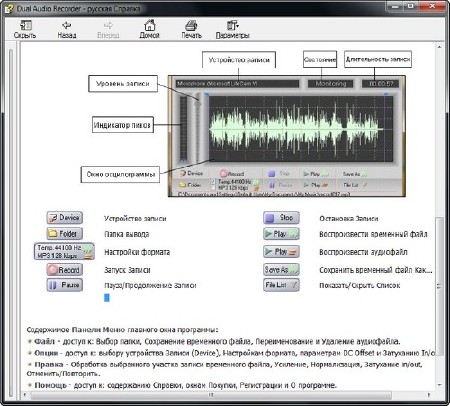The width and height of the screenshot is (450, 406).
Task: Click the Device button image in legend
Action: 64,218
